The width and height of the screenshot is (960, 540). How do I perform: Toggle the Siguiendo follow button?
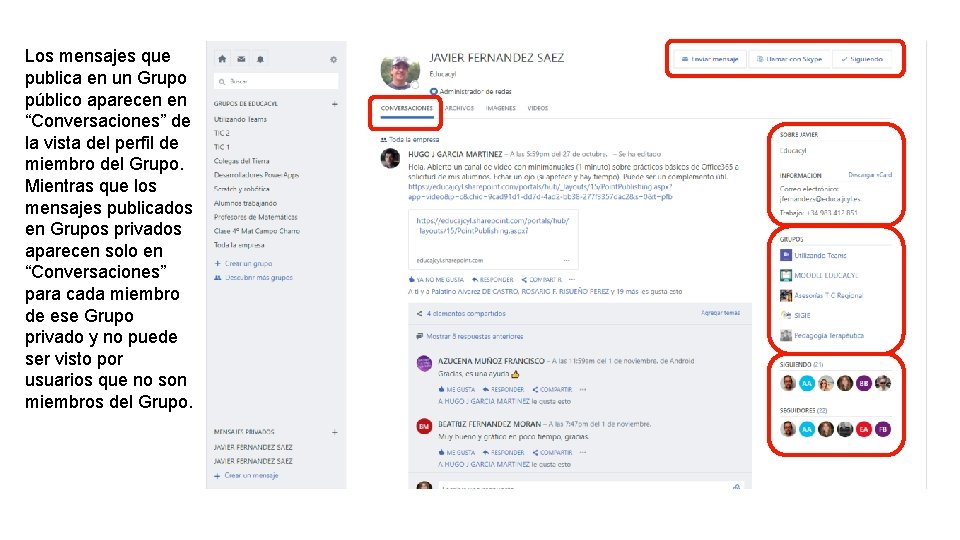pos(862,59)
